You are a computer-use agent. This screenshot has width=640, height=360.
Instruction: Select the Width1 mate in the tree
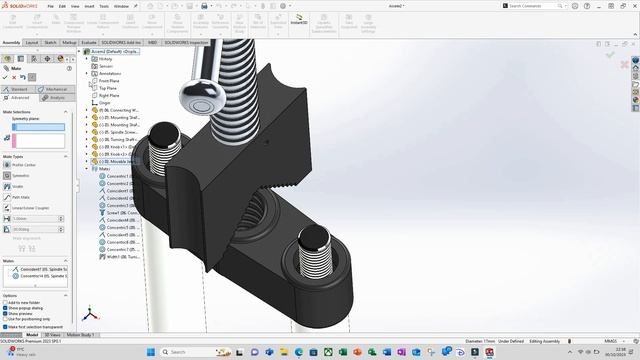coord(119,257)
